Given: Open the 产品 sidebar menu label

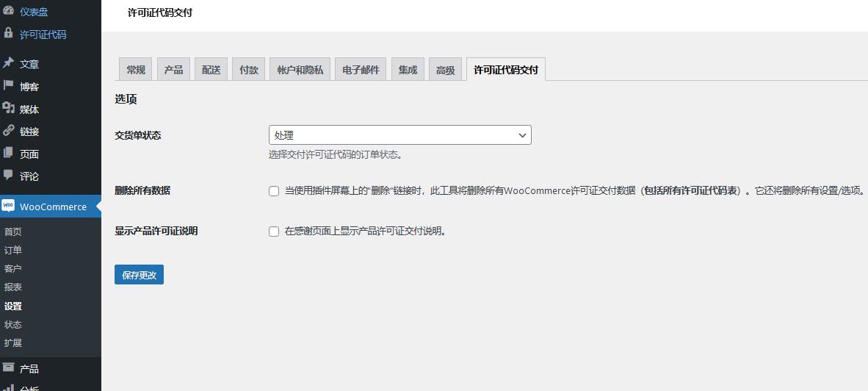Looking at the screenshot, I should pos(29,369).
